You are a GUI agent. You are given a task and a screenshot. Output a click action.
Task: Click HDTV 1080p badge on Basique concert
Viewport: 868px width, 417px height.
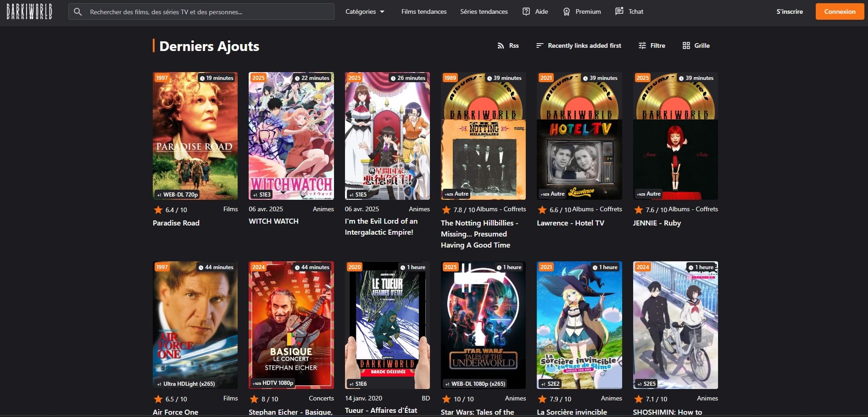(273, 383)
